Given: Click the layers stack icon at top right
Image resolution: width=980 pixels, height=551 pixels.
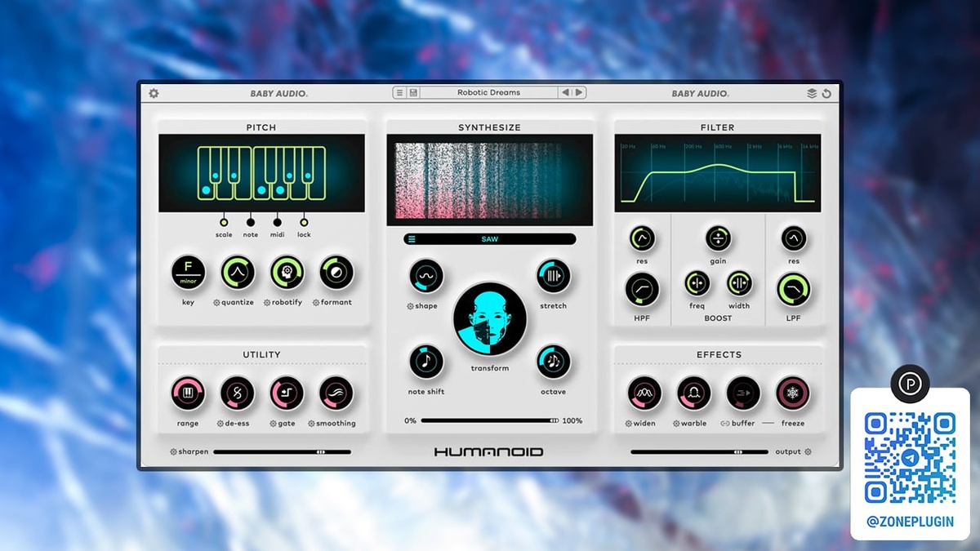Looking at the screenshot, I should pos(812,93).
